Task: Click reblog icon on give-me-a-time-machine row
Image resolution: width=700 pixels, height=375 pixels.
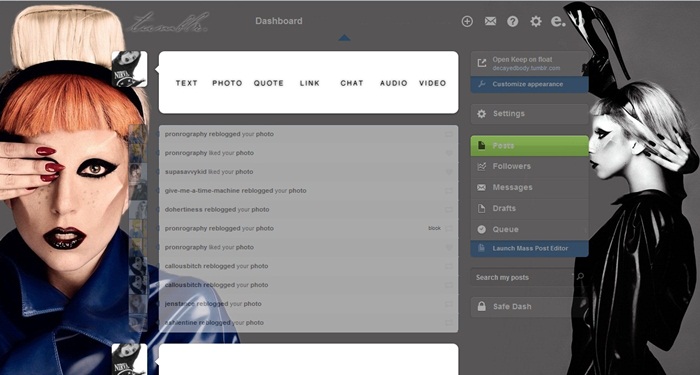Action: tap(449, 191)
